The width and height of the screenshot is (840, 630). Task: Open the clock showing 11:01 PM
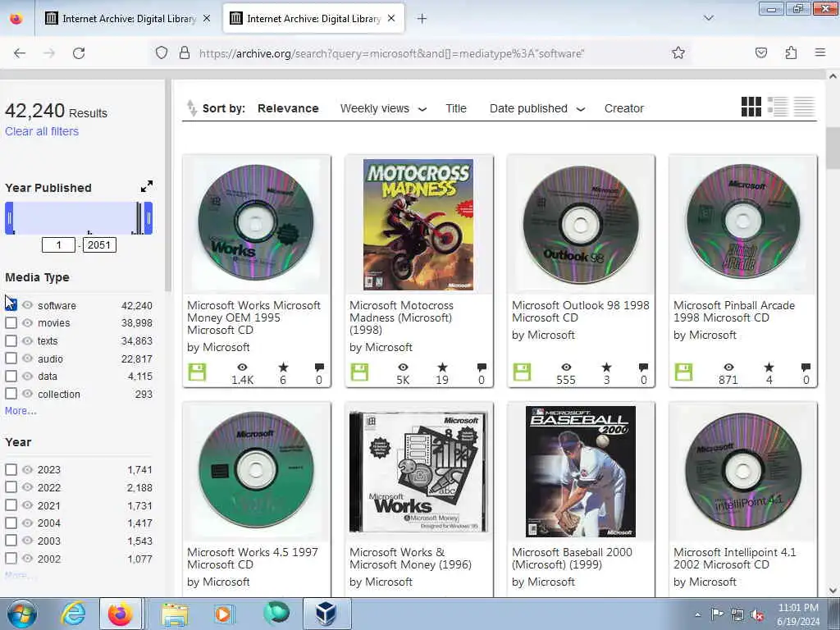797,614
